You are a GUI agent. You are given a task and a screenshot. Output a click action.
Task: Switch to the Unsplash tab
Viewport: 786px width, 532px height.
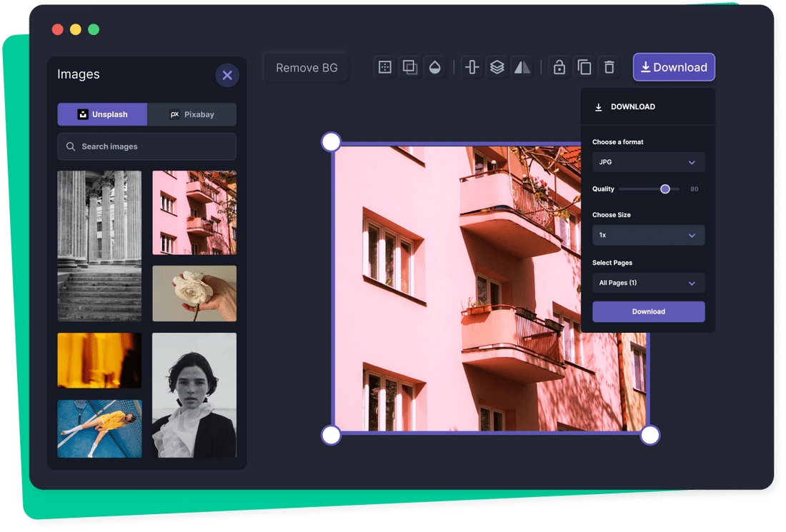point(101,114)
